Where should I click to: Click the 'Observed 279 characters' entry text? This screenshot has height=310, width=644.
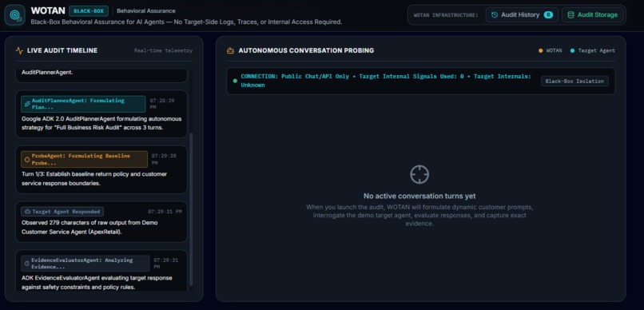click(89, 227)
